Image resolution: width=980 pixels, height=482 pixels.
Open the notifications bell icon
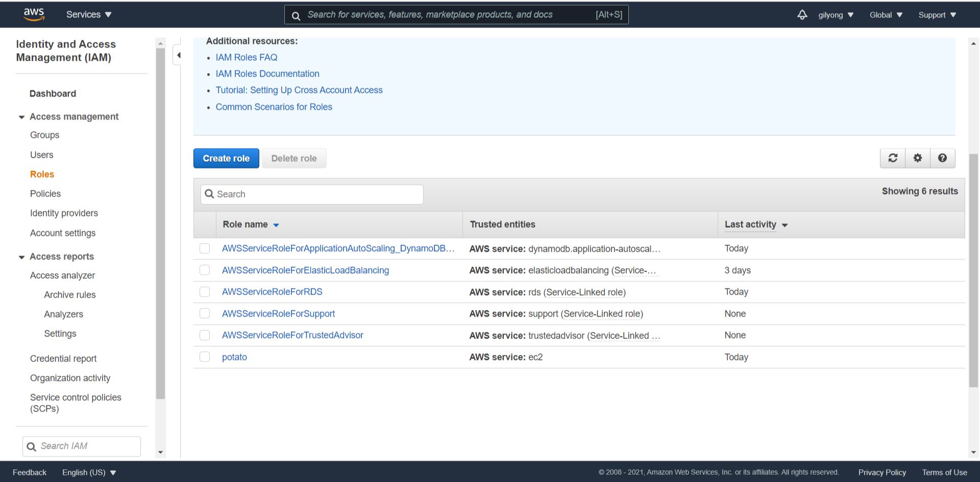[x=802, y=15]
